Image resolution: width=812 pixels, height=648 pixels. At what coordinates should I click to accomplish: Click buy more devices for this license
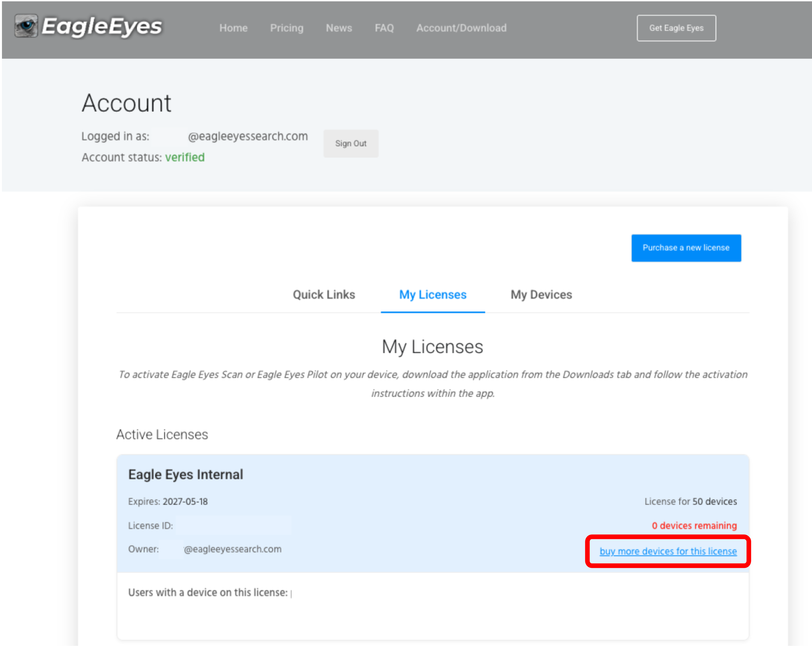(x=668, y=551)
